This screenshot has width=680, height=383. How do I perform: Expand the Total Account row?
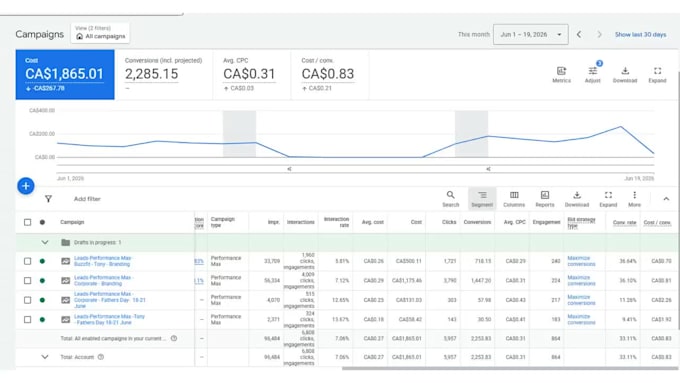pos(45,357)
